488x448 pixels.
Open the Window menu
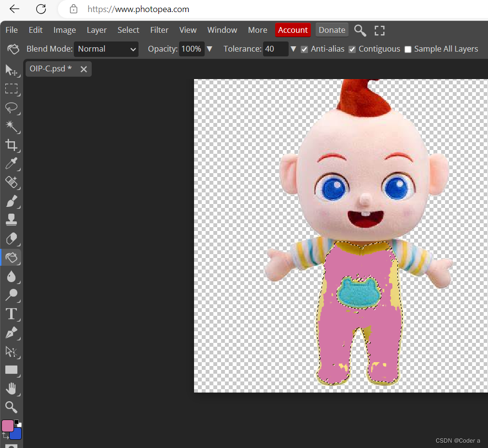pyautogui.click(x=222, y=30)
